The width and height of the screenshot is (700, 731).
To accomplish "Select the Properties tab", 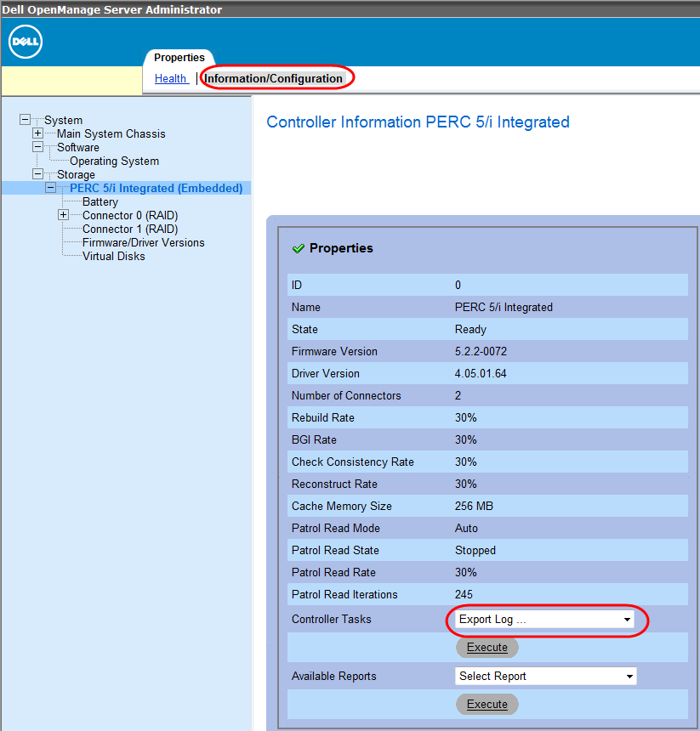I will point(179,58).
